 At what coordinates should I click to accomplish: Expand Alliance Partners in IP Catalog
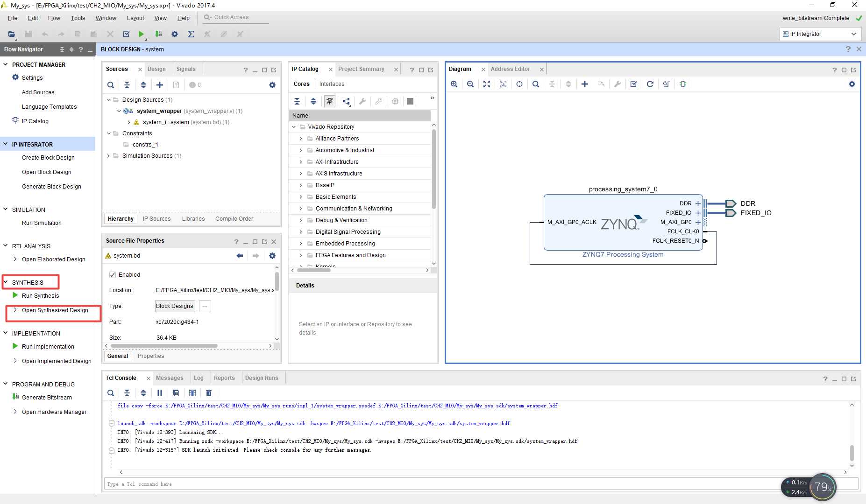301,139
